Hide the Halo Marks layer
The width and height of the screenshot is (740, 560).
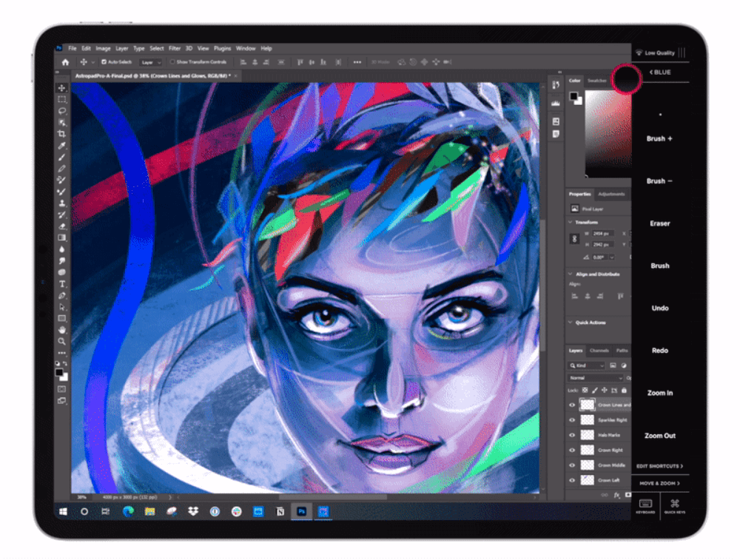pyautogui.click(x=572, y=435)
